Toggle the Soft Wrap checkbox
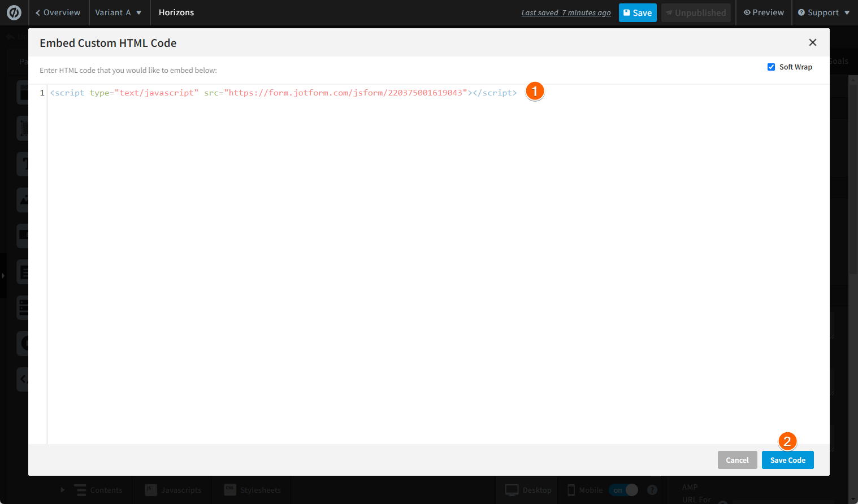This screenshot has width=858, height=504. (771, 67)
